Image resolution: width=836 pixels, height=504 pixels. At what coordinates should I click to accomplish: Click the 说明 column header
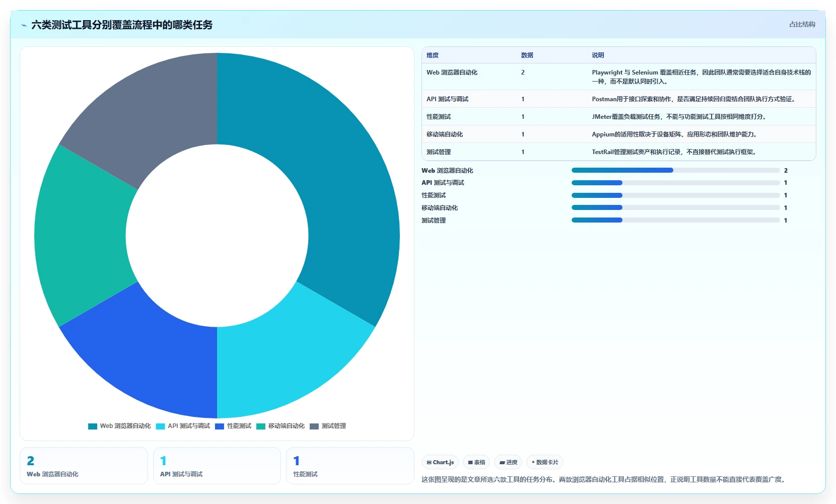pos(598,55)
